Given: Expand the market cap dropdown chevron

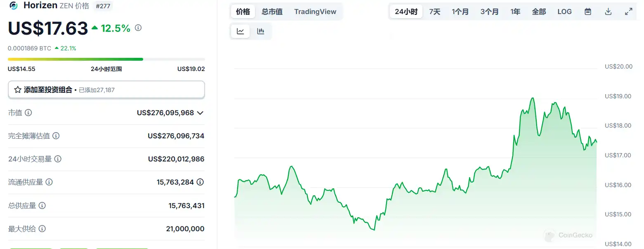Looking at the screenshot, I should [x=200, y=113].
